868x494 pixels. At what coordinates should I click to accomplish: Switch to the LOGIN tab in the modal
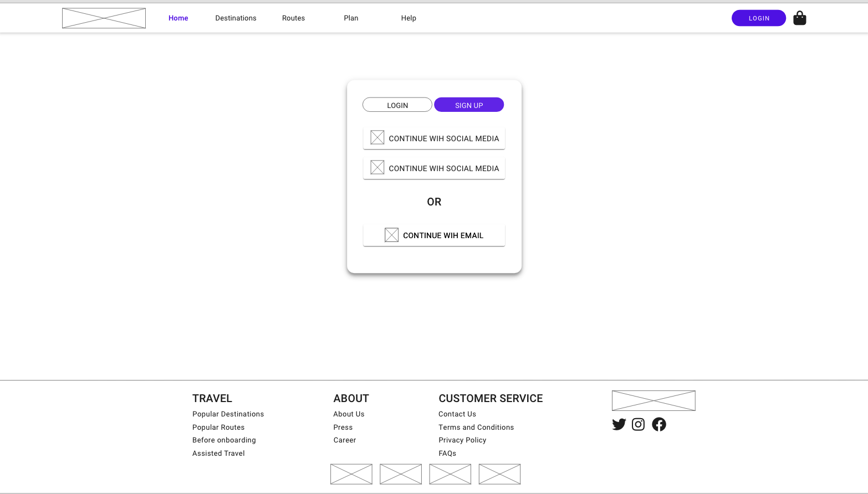click(x=397, y=105)
